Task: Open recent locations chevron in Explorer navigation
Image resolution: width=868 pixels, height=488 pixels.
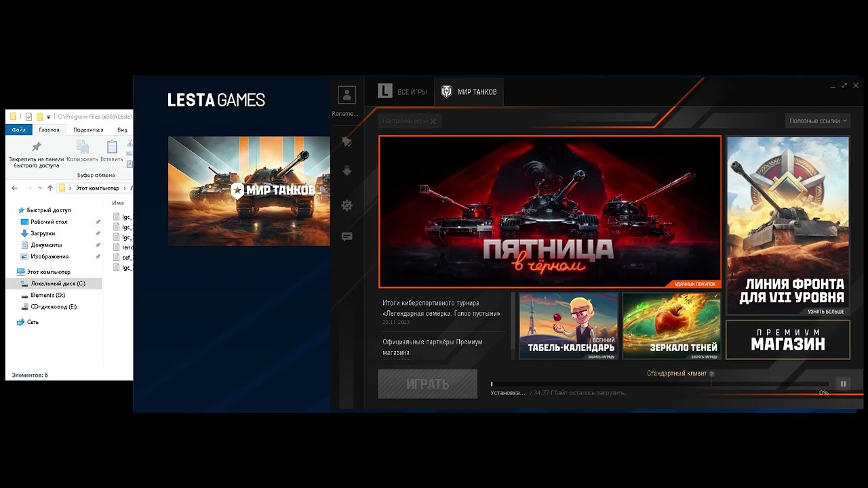Action: pyautogui.click(x=40, y=188)
